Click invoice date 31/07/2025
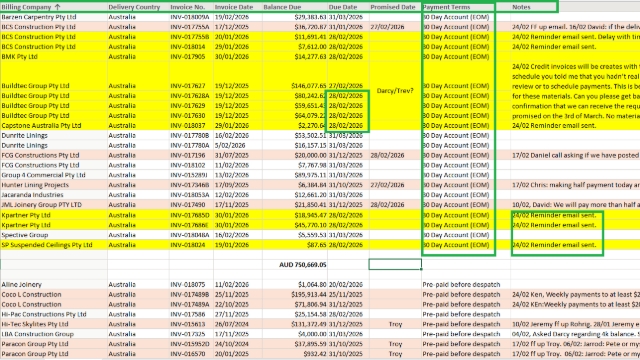 coord(238,155)
